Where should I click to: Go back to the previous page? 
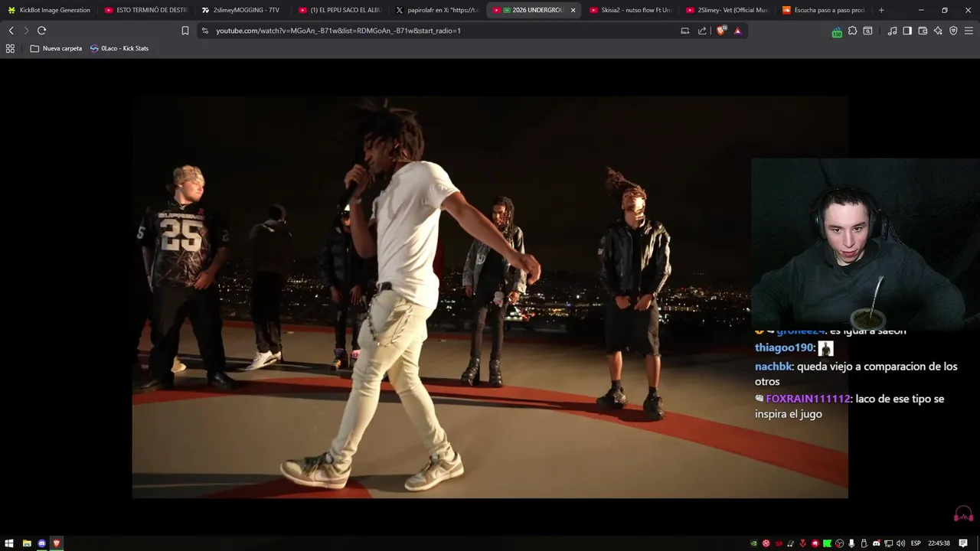tap(11, 31)
